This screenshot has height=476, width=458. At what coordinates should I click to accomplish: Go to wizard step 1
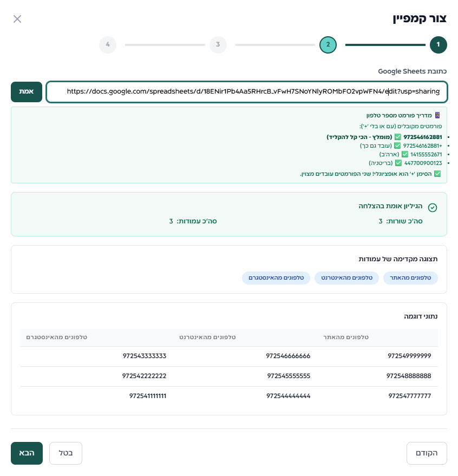coord(438,45)
